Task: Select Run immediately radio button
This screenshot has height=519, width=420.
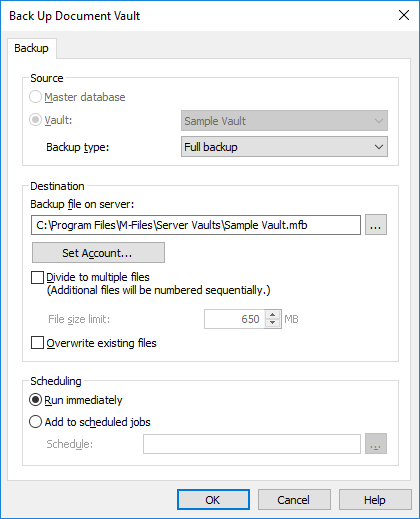Action: tap(35, 400)
